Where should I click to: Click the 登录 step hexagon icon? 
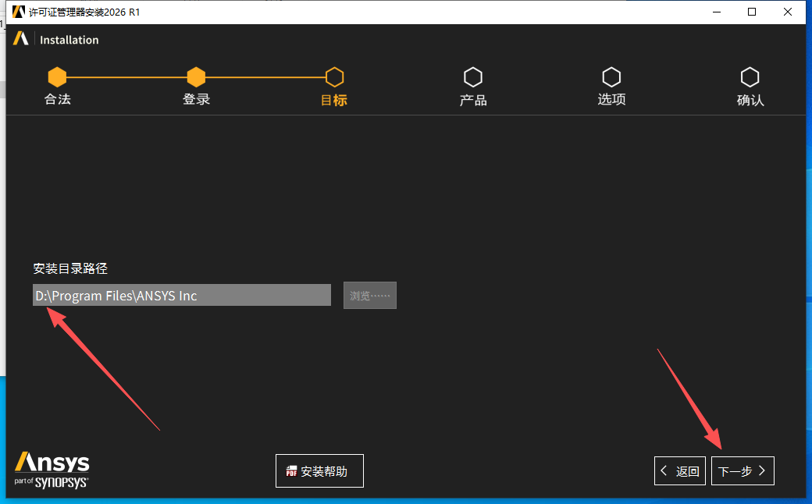[x=195, y=76]
